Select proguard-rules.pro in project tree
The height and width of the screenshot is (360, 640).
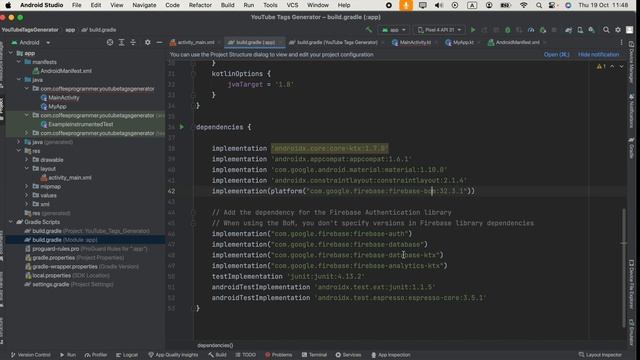86,249
